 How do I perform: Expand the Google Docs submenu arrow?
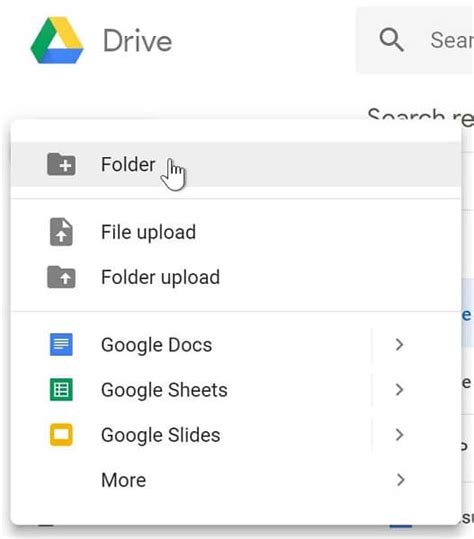[x=399, y=344]
